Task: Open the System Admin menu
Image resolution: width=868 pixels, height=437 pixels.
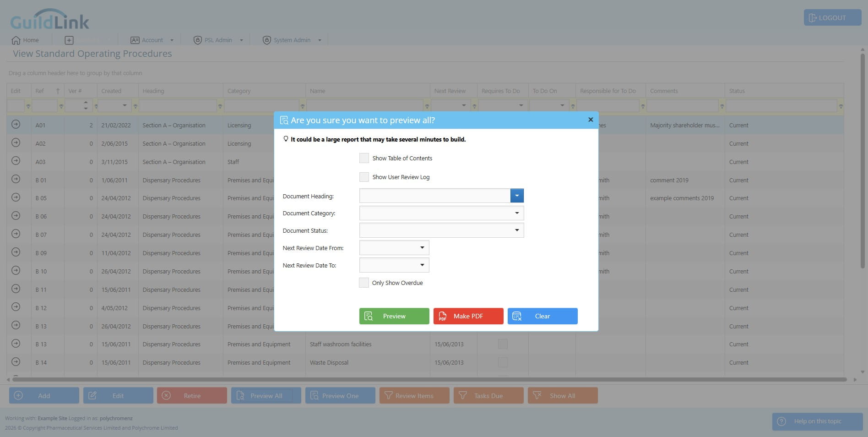Action: click(292, 40)
